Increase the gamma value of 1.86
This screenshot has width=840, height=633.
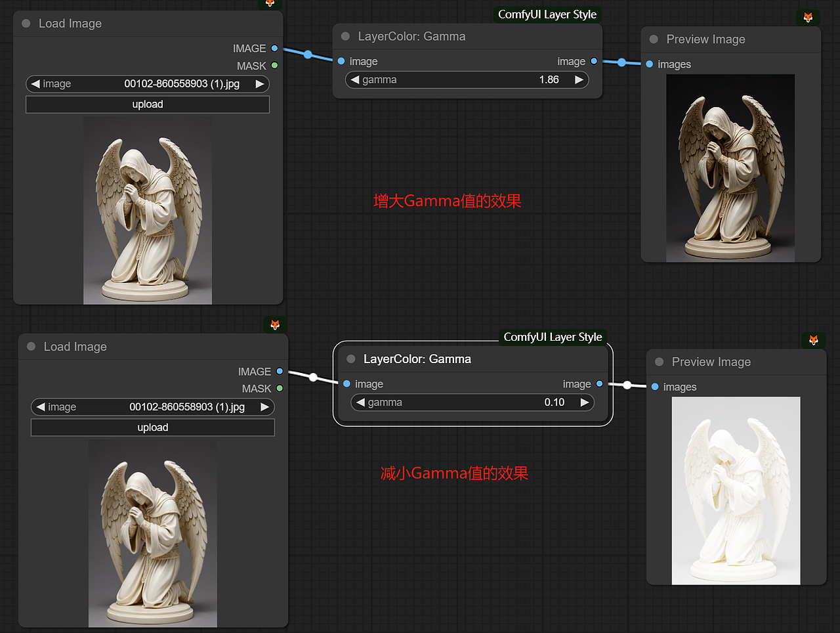tap(579, 80)
